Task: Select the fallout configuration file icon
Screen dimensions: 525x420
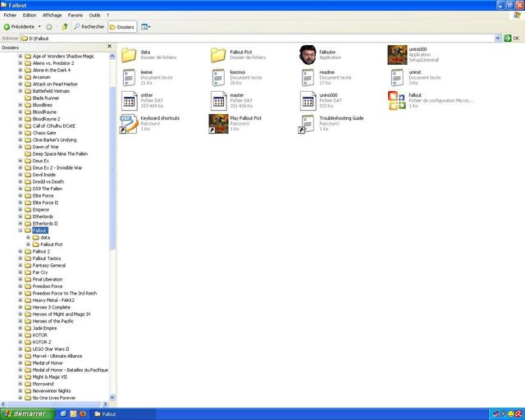Action: coord(397,100)
